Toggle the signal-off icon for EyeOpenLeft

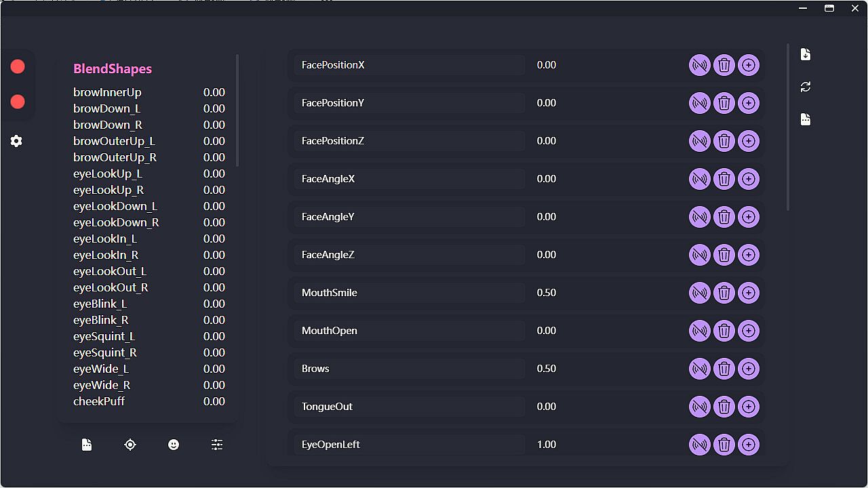tap(700, 445)
